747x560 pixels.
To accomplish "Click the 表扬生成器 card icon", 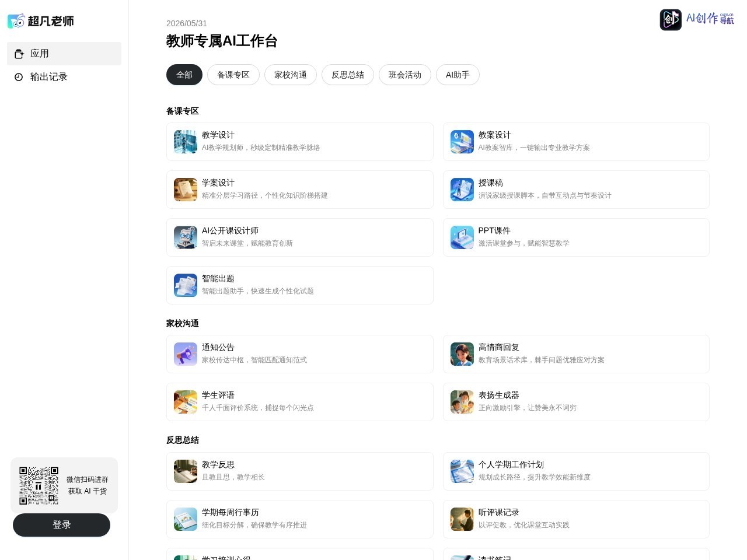I will (x=462, y=402).
